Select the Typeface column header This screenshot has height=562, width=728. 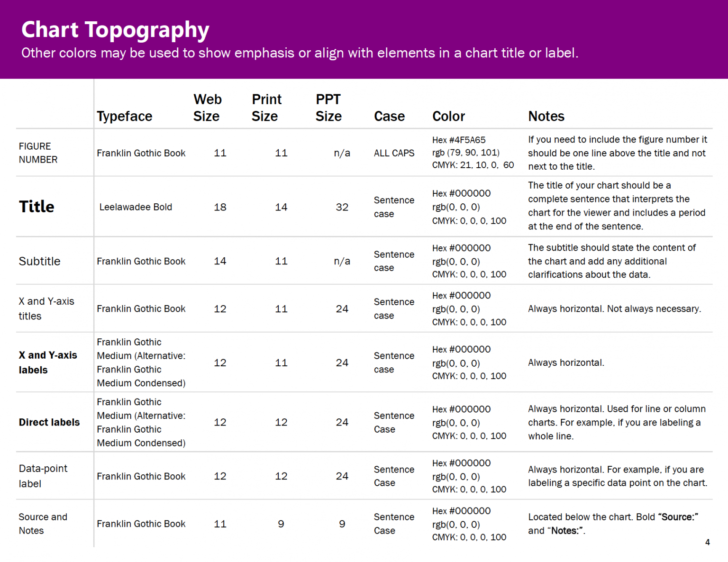click(125, 116)
